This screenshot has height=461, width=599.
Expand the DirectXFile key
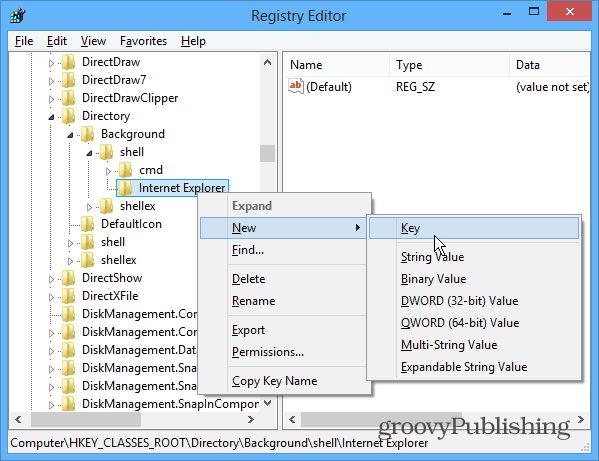pyautogui.click(x=51, y=297)
